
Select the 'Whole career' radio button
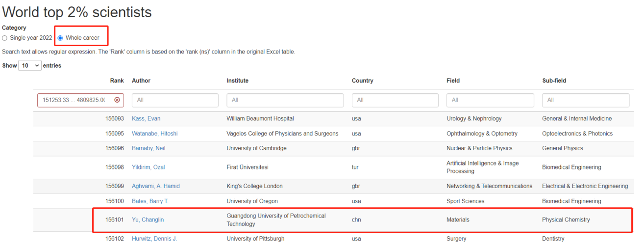61,38
